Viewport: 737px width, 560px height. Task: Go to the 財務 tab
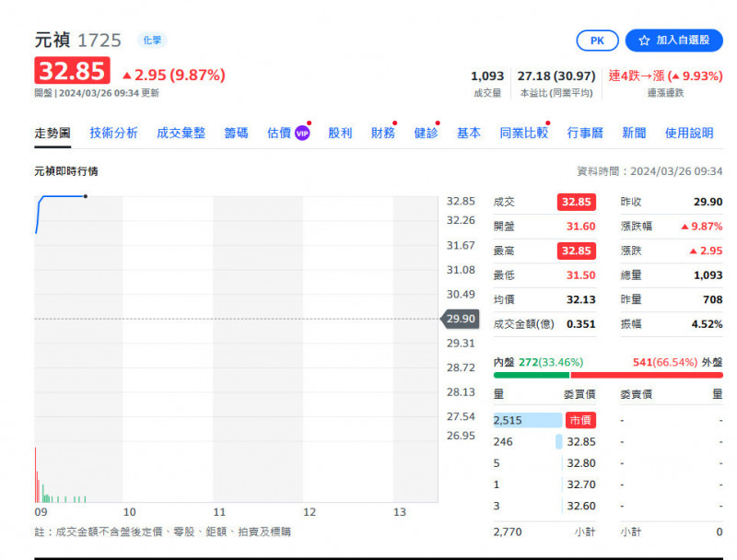383,133
